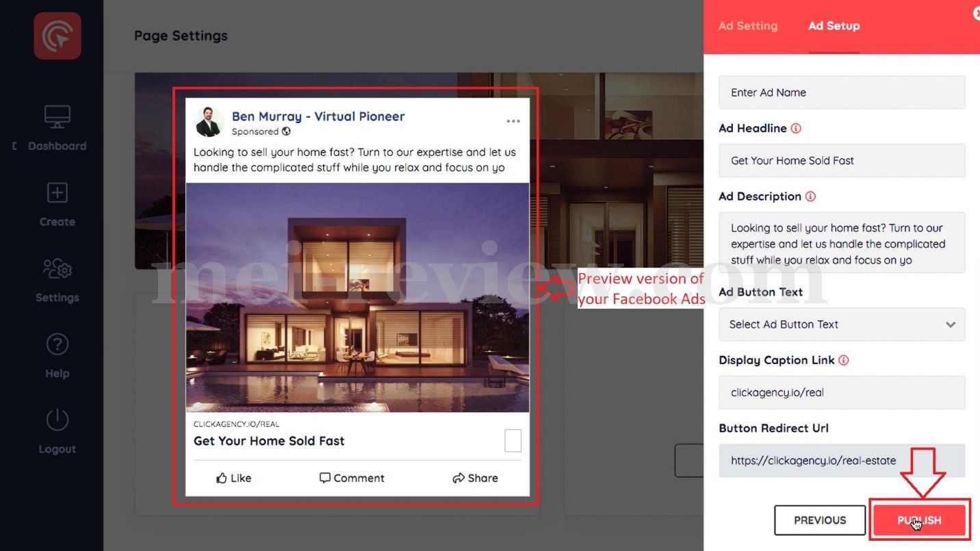Click the sponsored globe icon

[x=286, y=131]
